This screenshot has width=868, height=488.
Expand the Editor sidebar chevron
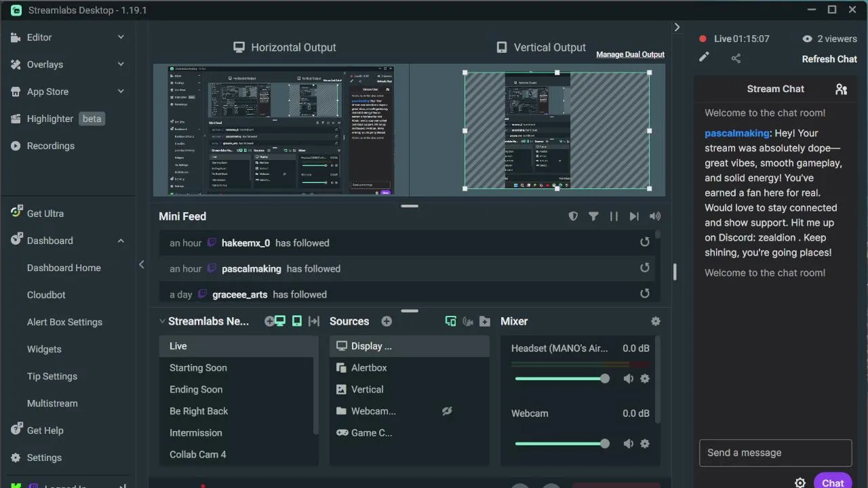point(121,37)
